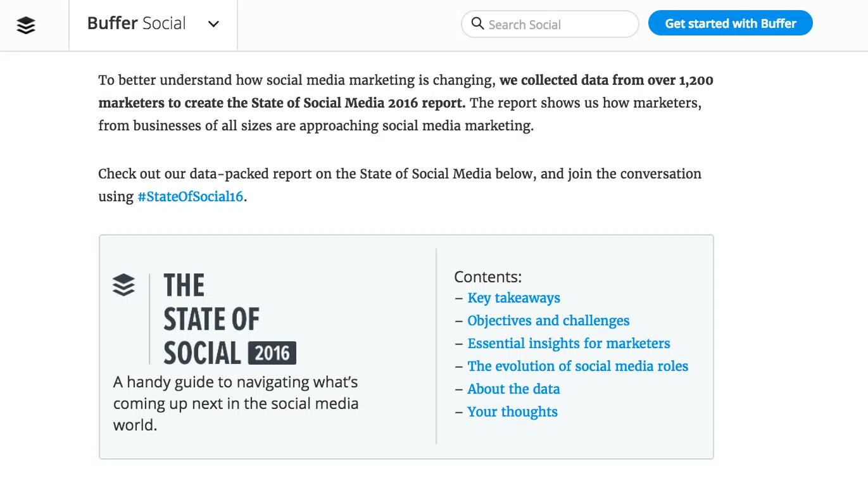The image size is (868, 502).
Task: Navigate to About the data
Action: (513, 389)
